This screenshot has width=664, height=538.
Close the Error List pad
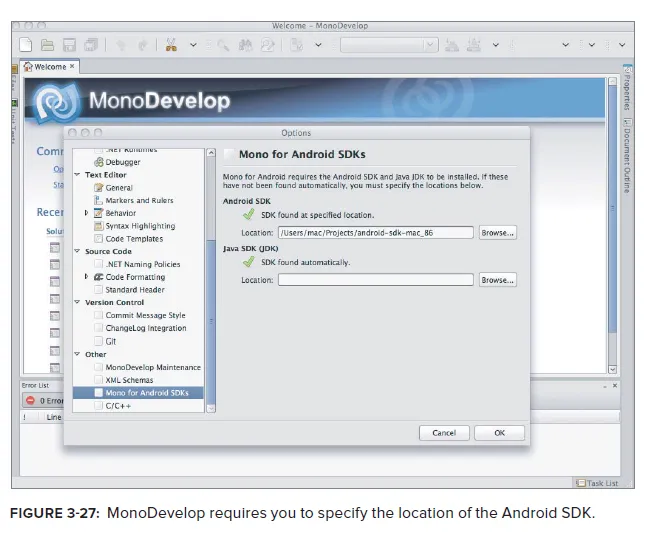[x=615, y=386]
